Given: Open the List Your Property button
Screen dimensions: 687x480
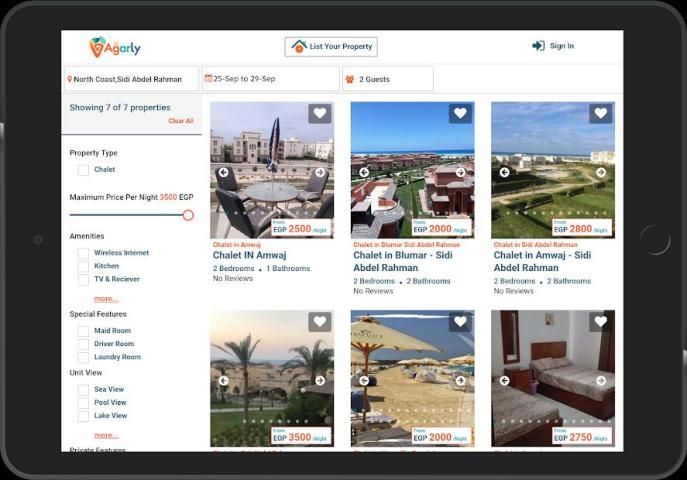Looking at the screenshot, I should coord(331,47).
